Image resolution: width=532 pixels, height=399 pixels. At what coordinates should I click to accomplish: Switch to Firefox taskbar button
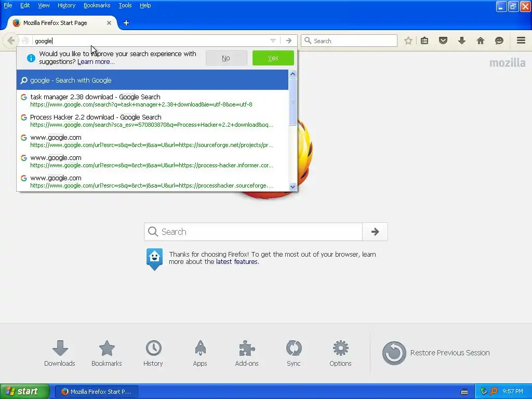[x=97, y=392]
